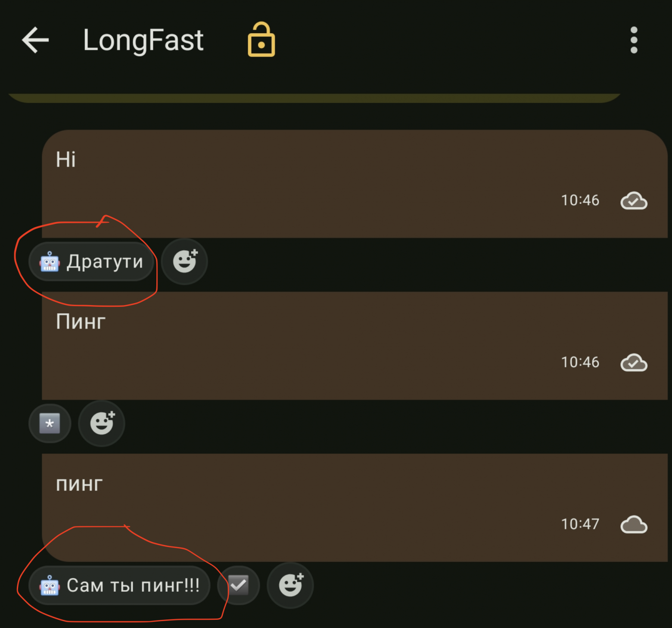Toggle the "Сам ты пинг!!!" reaction chip

(x=119, y=585)
